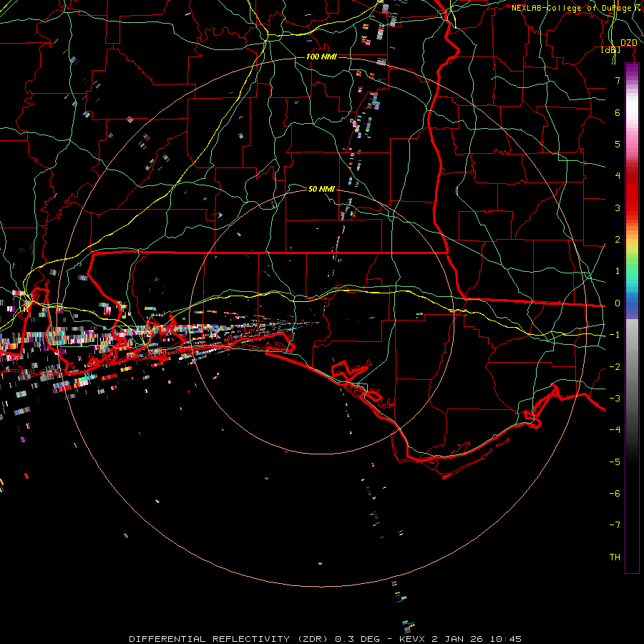Click the "DZD" legend title
Screen dimensions: 644x644
pyautogui.click(x=629, y=43)
